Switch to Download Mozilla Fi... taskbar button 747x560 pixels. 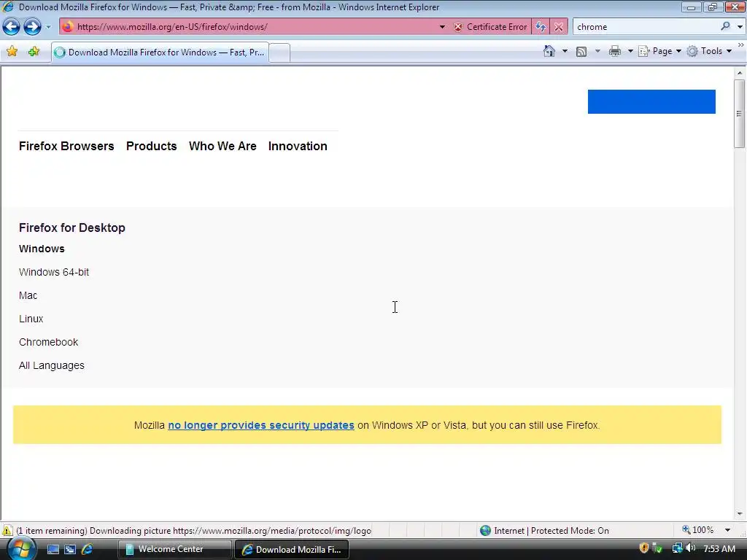coord(292,549)
